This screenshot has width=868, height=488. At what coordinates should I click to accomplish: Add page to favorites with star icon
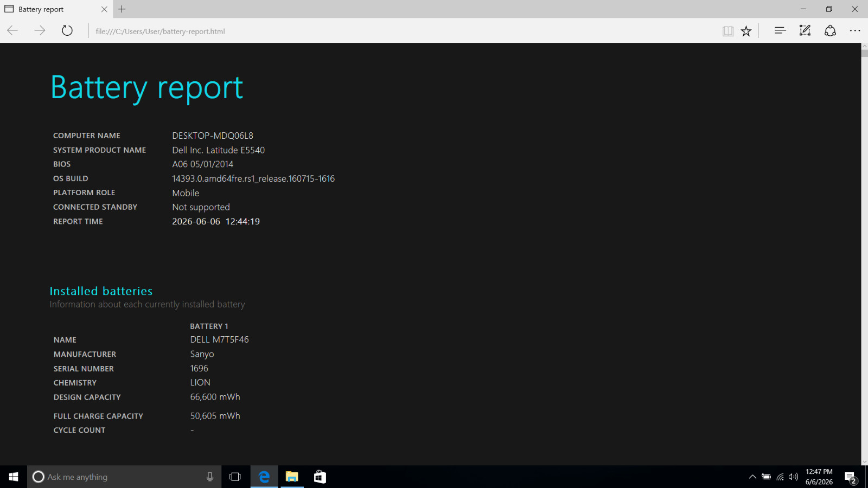point(746,31)
